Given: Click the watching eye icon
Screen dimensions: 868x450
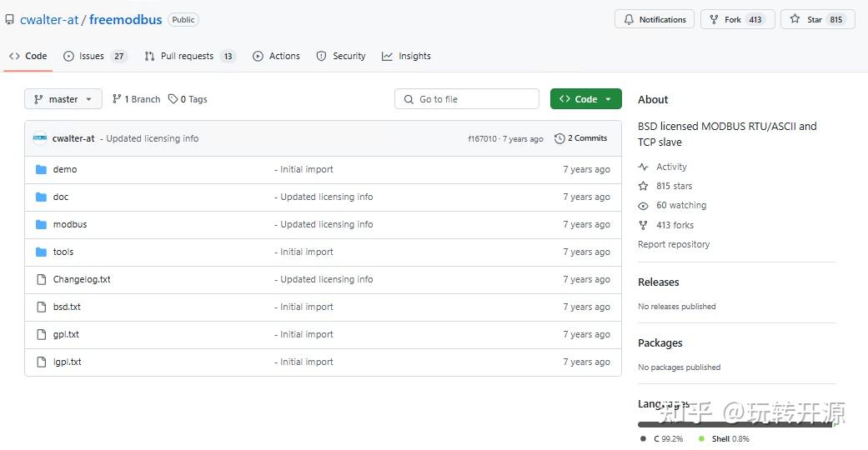Looking at the screenshot, I should pos(643,206).
